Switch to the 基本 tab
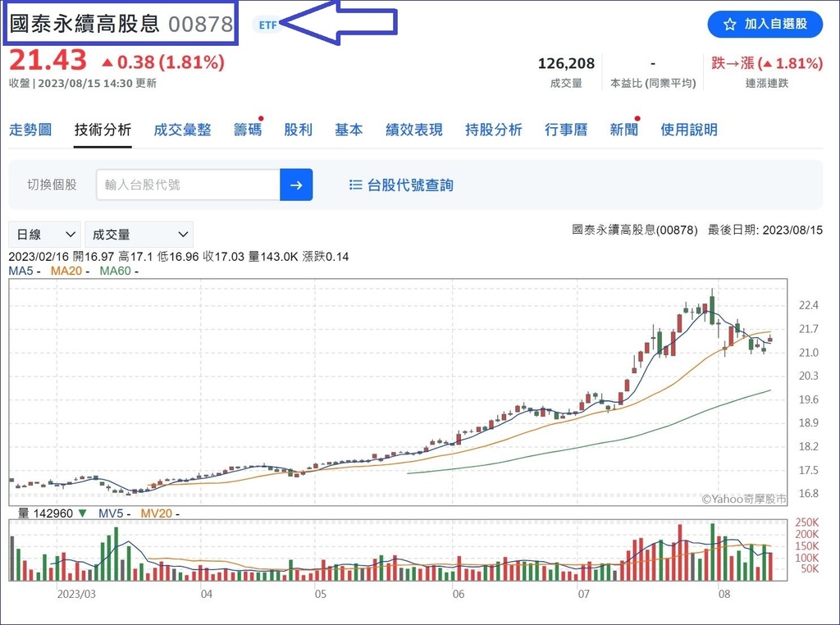The height and width of the screenshot is (625, 840). [x=349, y=130]
